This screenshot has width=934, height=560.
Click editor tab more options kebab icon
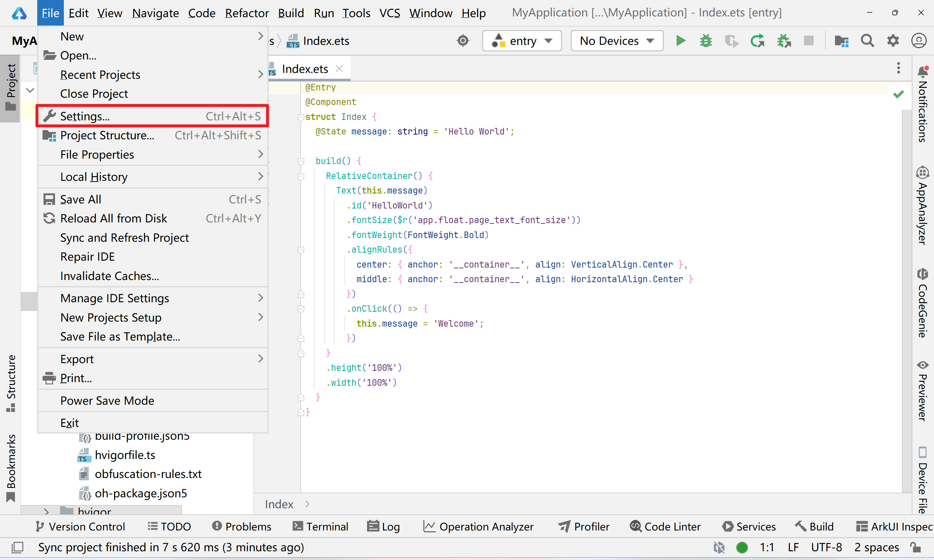pyautogui.click(x=898, y=68)
